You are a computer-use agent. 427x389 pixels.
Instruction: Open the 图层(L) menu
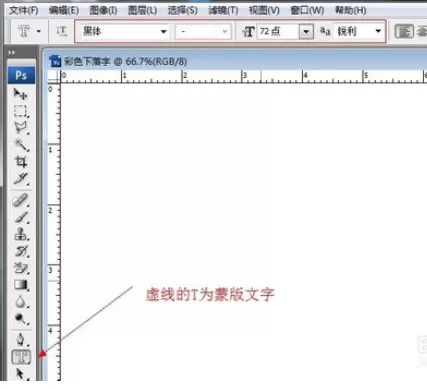[143, 10]
